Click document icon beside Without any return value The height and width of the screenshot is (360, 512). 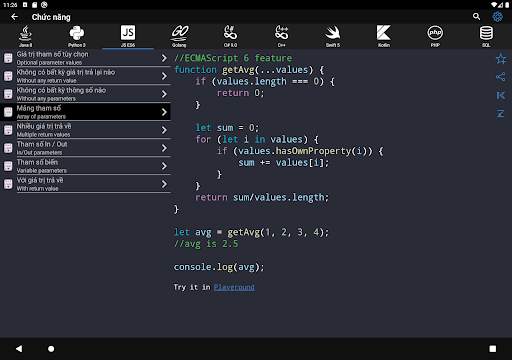pos(8,76)
